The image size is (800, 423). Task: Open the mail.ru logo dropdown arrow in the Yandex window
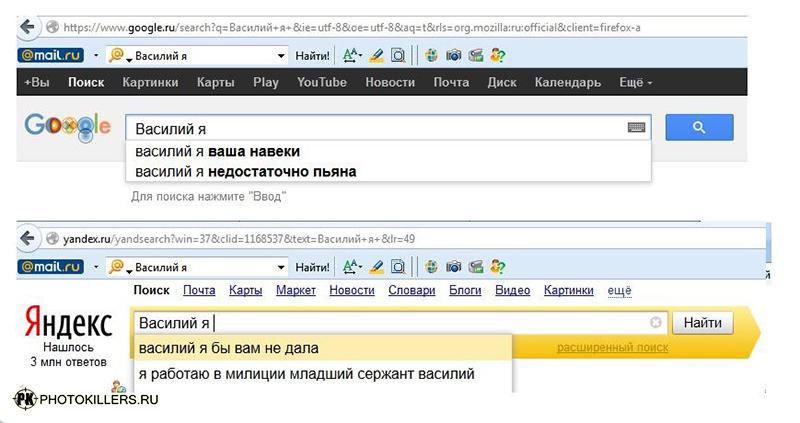(x=95, y=266)
